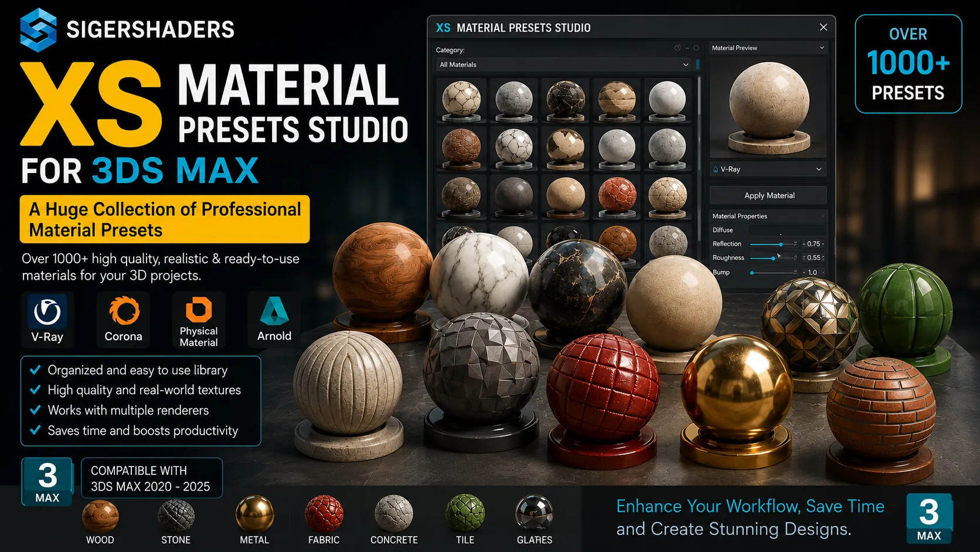
Task: Select the dark gray smooth thumbnail in third row
Action: click(x=513, y=197)
